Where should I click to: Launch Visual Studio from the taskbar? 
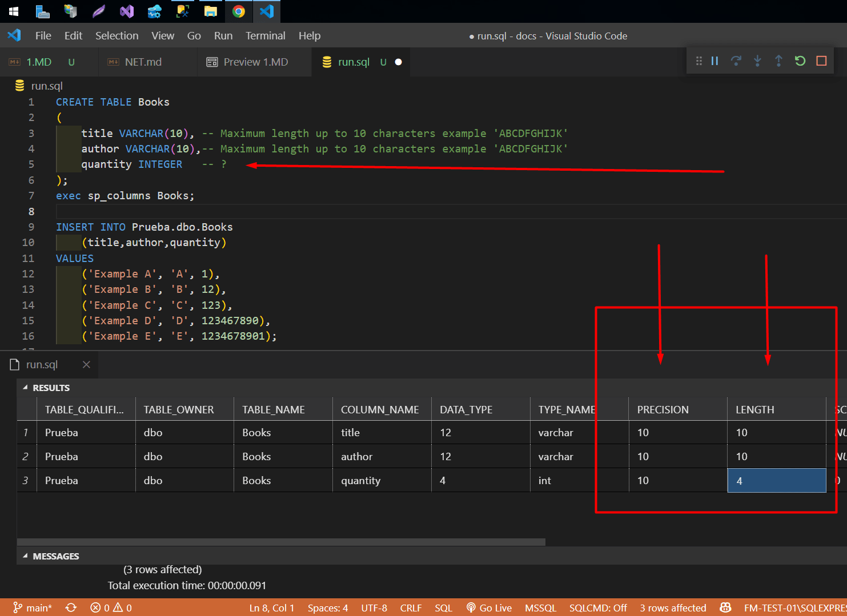point(126,11)
